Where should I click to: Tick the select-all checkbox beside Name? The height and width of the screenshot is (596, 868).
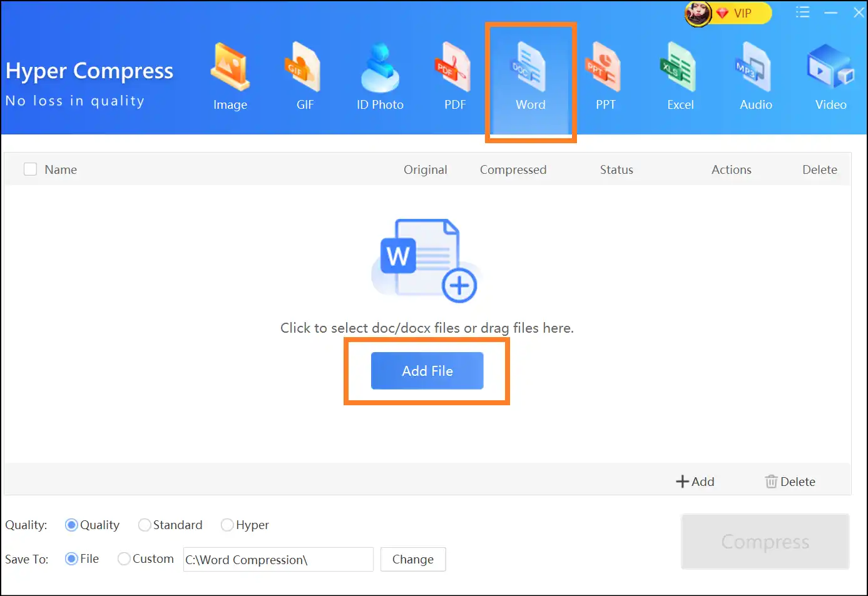[x=30, y=169]
